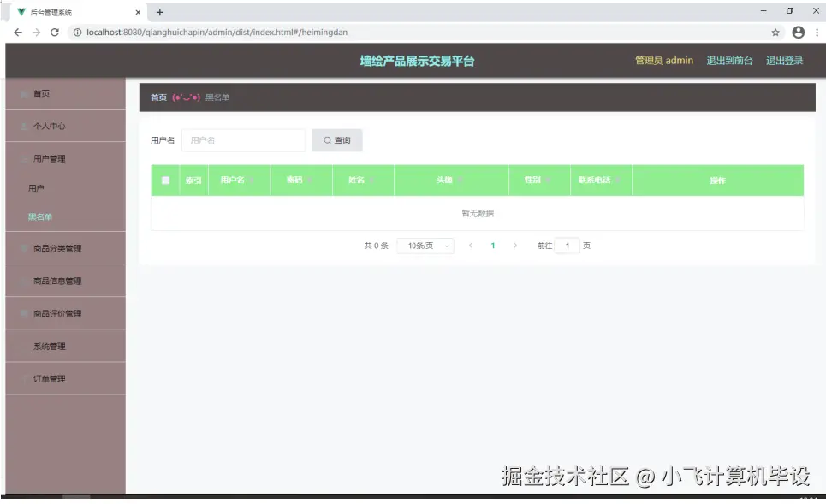Screen dimensions: 826x504
Task: Minimize the browser window
Action: point(764,10)
